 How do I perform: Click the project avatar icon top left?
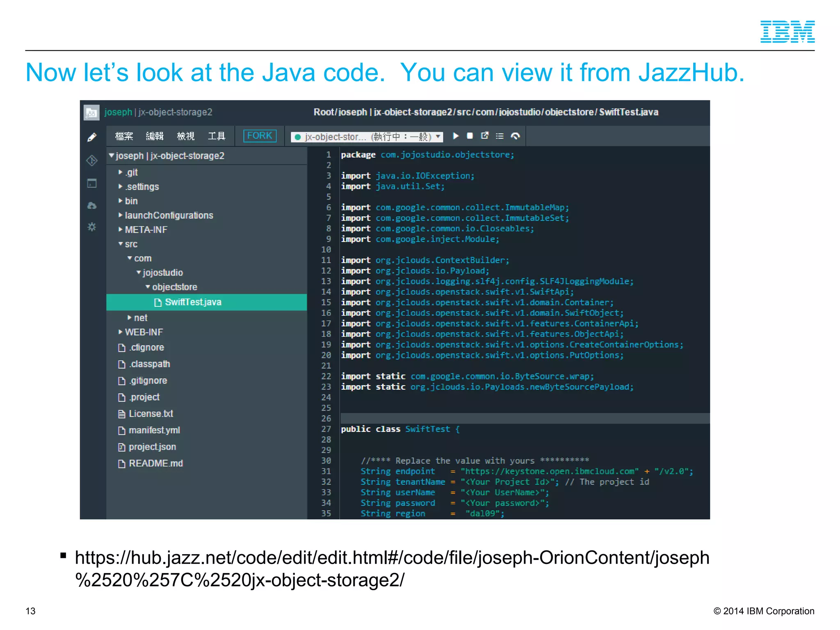(x=91, y=112)
